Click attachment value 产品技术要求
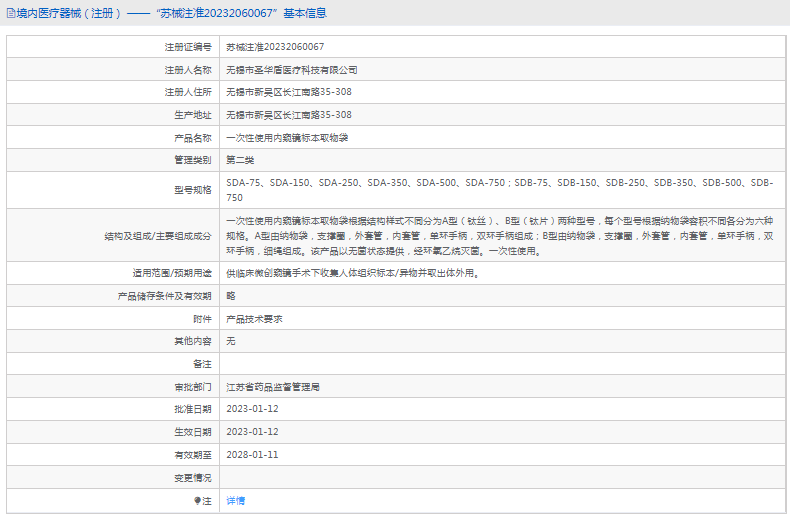Image resolution: width=790 pixels, height=520 pixels. coord(254,319)
